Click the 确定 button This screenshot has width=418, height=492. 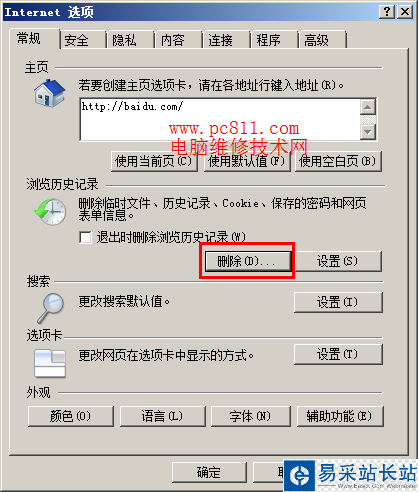[x=209, y=472]
